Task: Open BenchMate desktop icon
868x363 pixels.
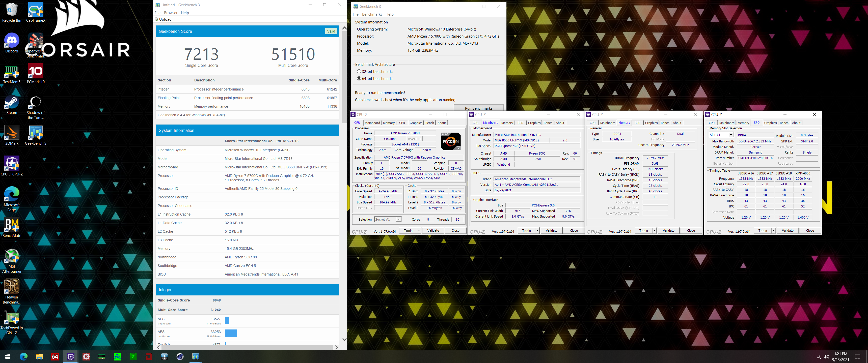Action: 11,228
